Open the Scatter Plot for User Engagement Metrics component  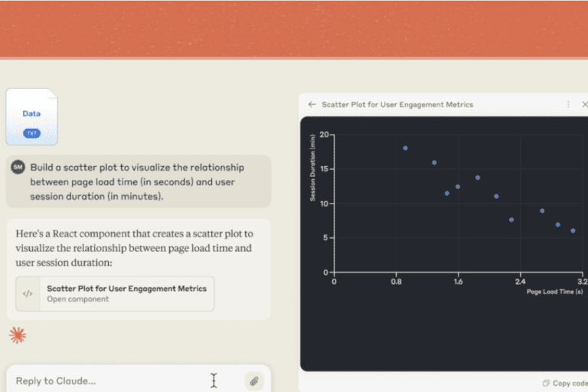[115, 294]
